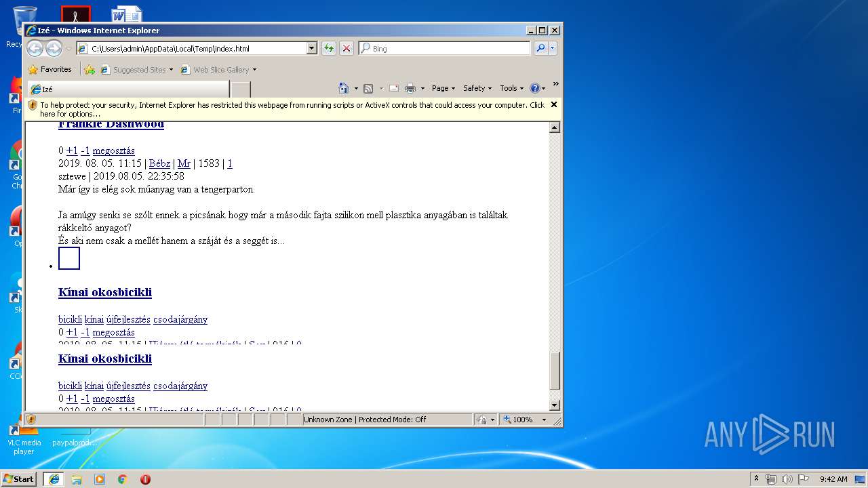Stop loading with the red X icon

click(346, 48)
